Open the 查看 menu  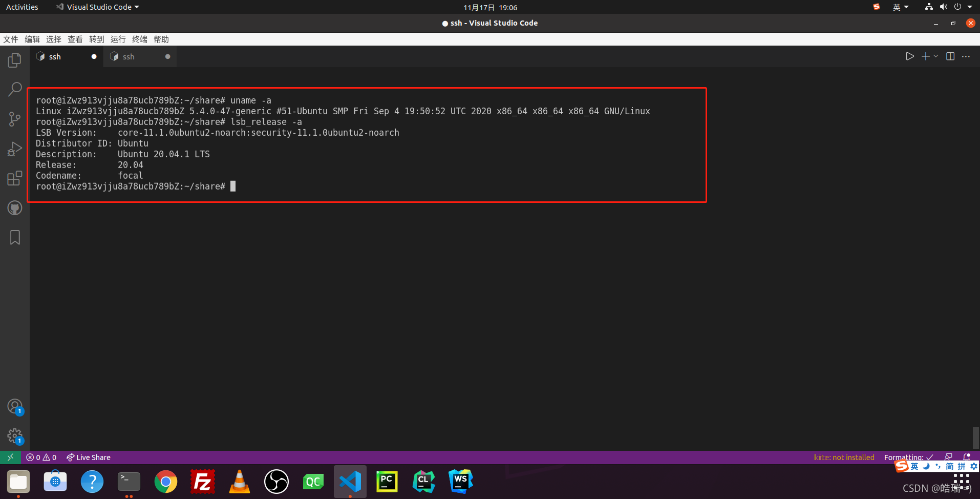(75, 39)
